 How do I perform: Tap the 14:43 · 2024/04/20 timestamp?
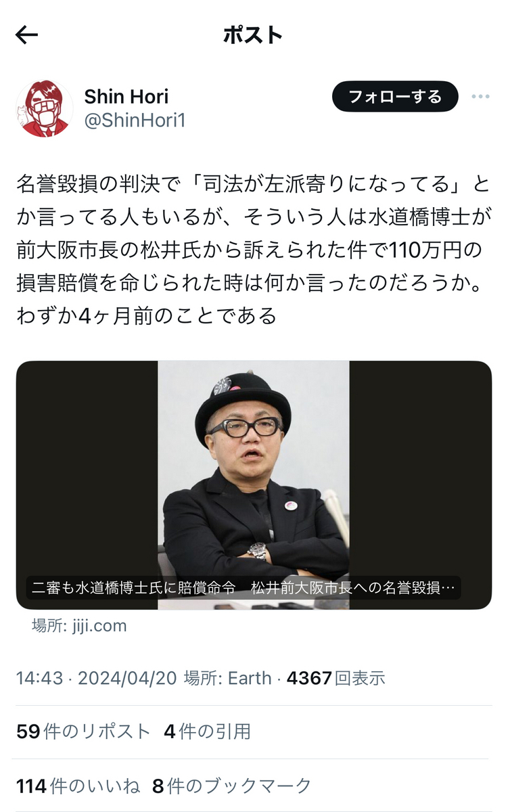(97, 678)
